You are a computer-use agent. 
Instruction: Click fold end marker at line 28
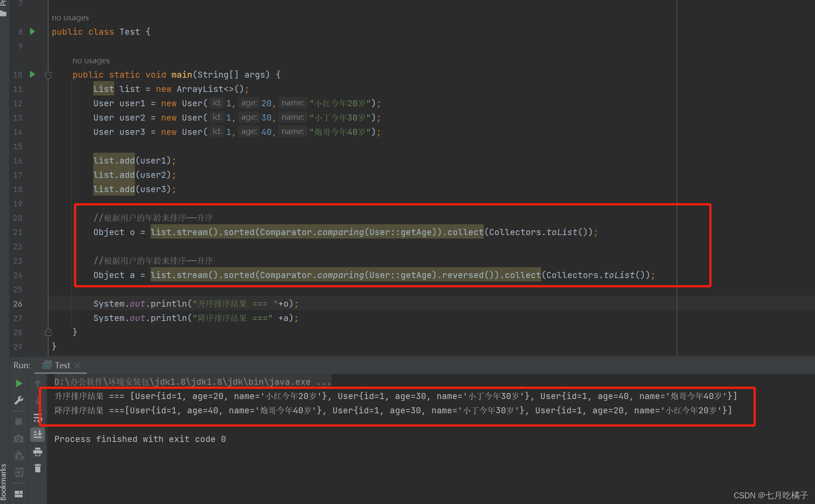[49, 332]
